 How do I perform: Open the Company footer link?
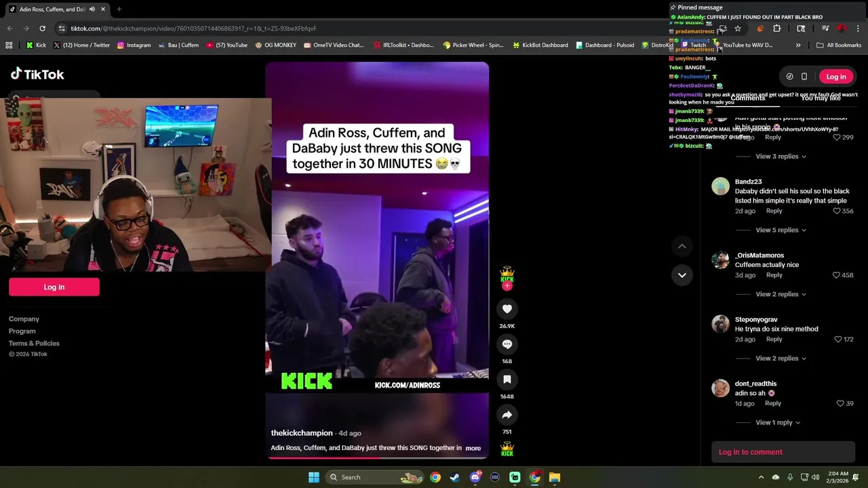(x=24, y=319)
